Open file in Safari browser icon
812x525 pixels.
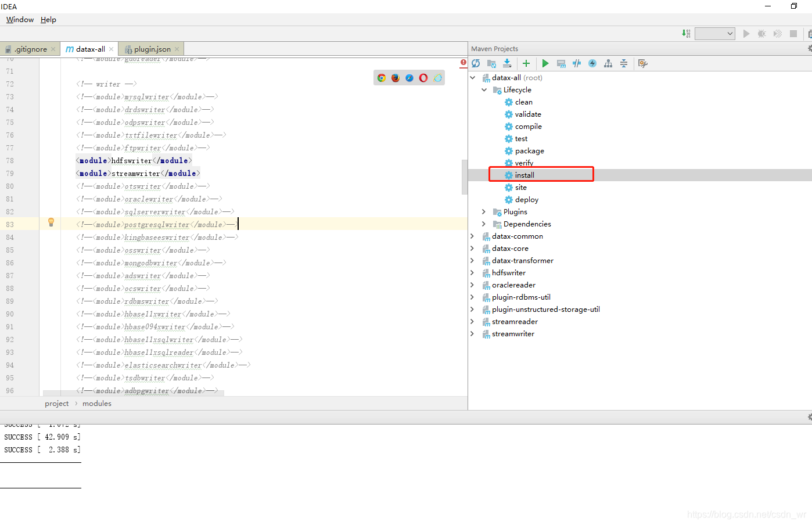tap(409, 78)
